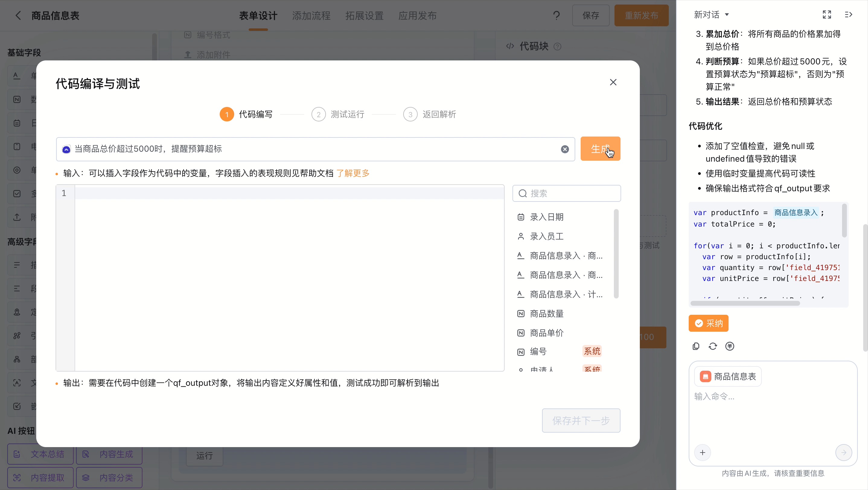Click the 保存 button in header
Viewport: 868px width, 490px height.
click(x=591, y=15)
